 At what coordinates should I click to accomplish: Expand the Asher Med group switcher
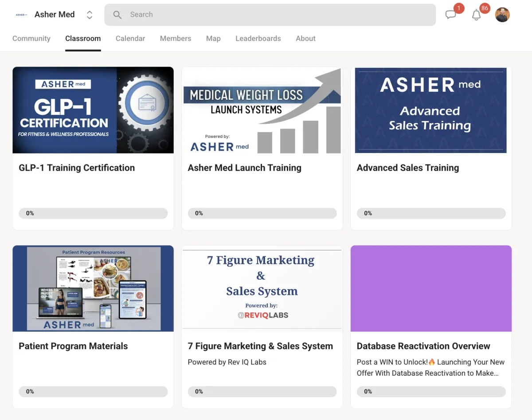click(x=90, y=15)
